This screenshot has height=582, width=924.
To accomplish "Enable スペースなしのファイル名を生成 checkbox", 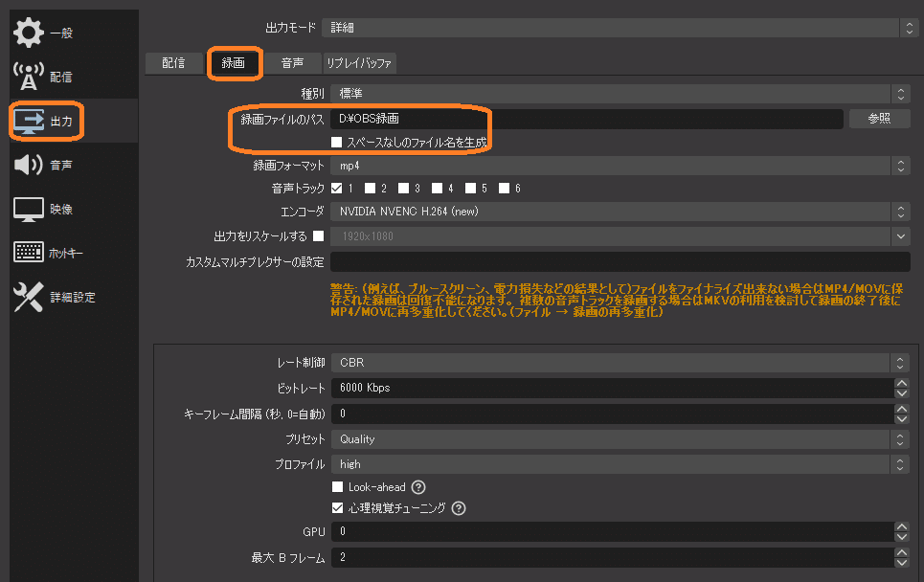I will click(339, 141).
